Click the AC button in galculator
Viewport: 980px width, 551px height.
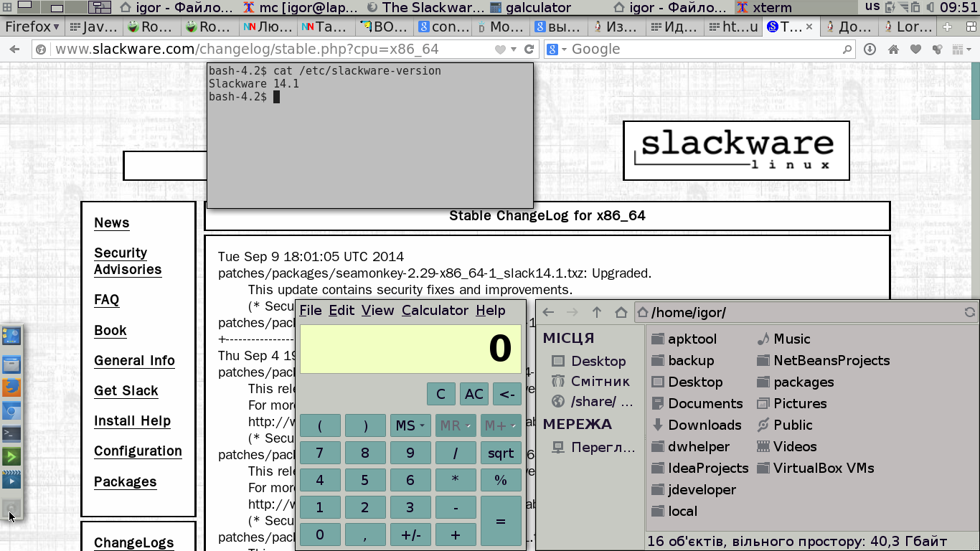point(474,394)
